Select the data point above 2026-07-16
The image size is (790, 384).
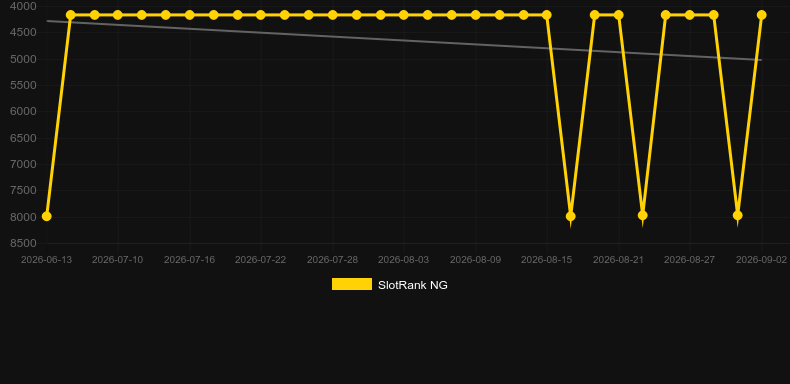tap(189, 15)
